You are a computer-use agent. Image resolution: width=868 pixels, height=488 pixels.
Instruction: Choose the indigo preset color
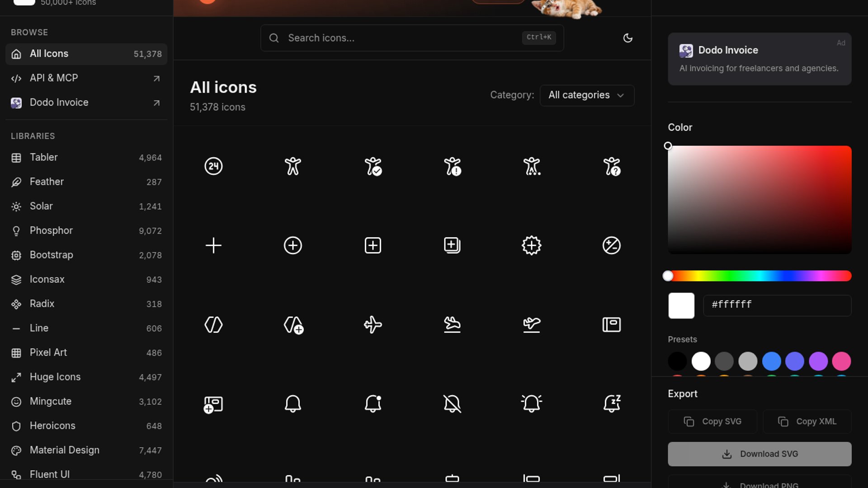pyautogui.click(x=795, y=361)
